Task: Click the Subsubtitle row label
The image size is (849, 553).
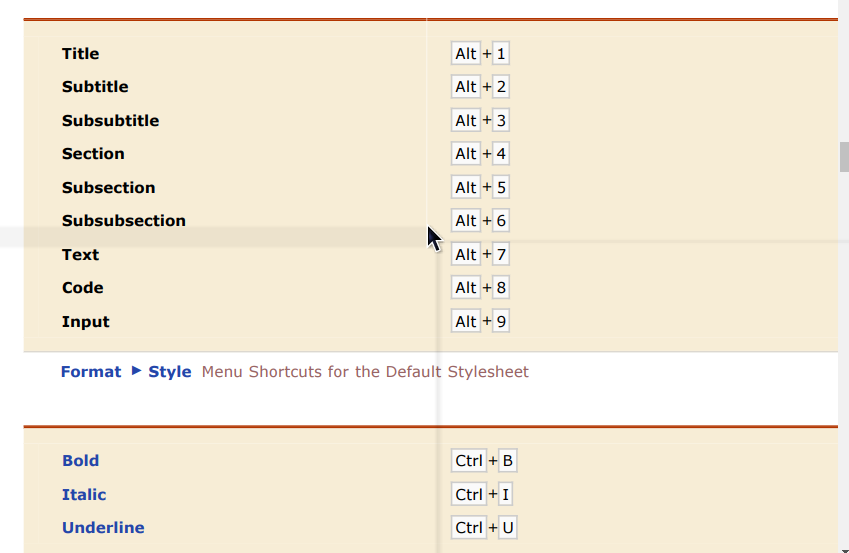Action: point(110,121)
